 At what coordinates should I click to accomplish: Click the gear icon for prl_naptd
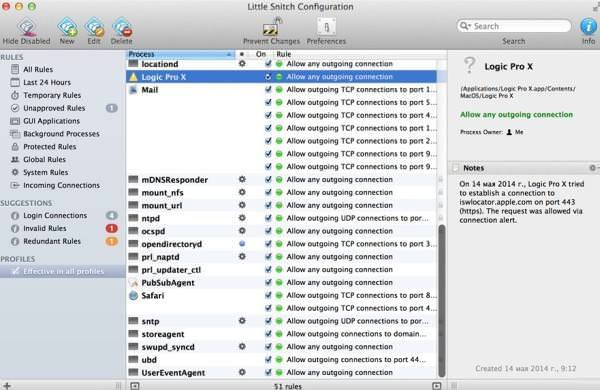(242, 256)
